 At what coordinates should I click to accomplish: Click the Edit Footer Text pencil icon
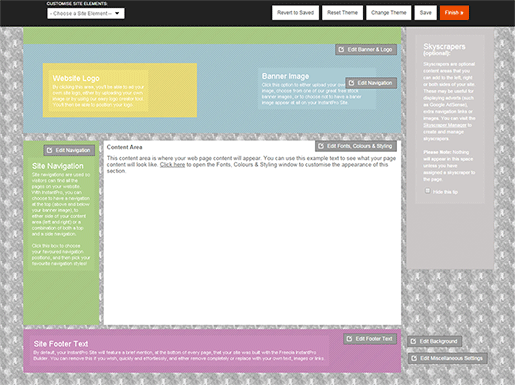[349, 339]
